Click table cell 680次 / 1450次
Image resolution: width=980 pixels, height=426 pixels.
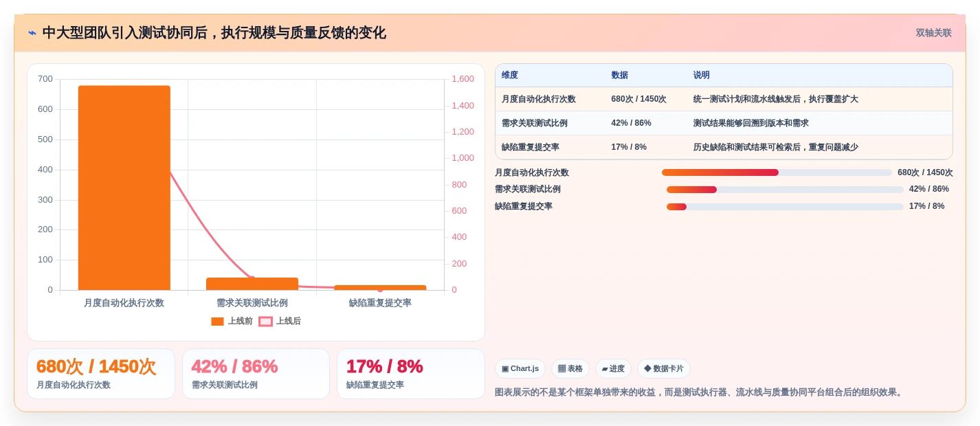[x=638, y=99]
